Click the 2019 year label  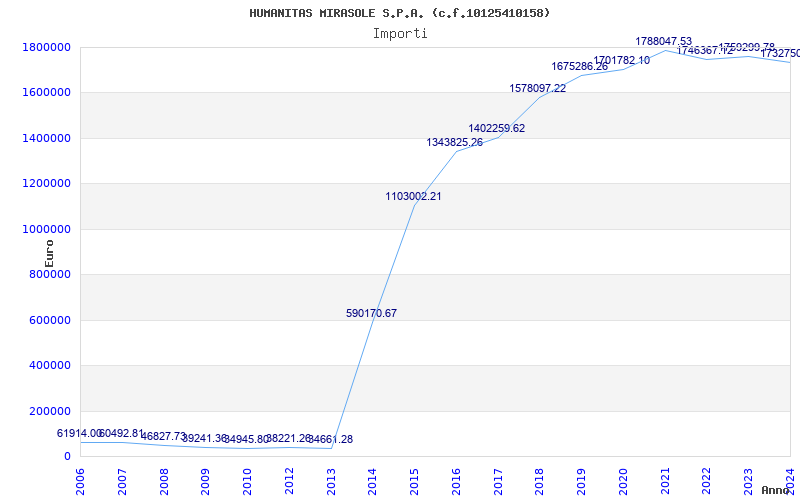click(582, 481)
